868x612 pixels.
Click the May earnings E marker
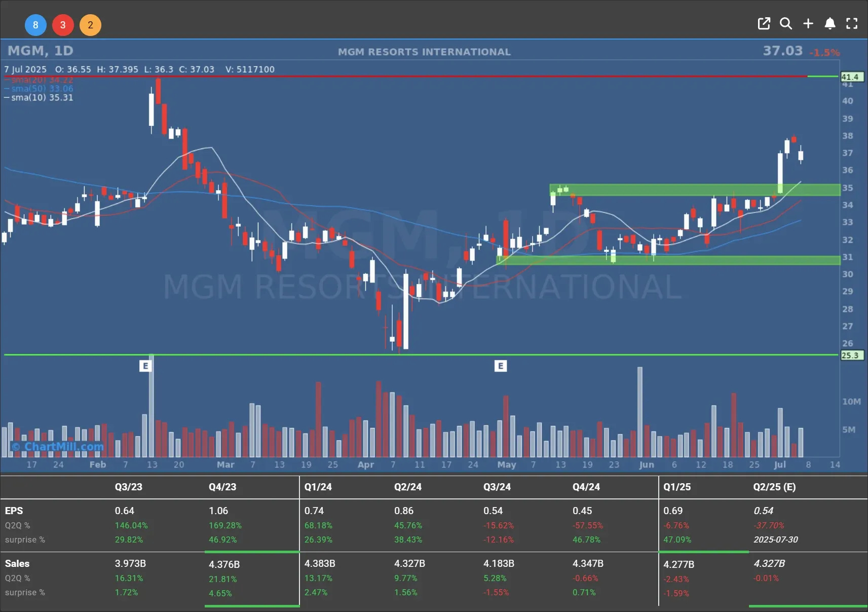(x=501, y=366)
